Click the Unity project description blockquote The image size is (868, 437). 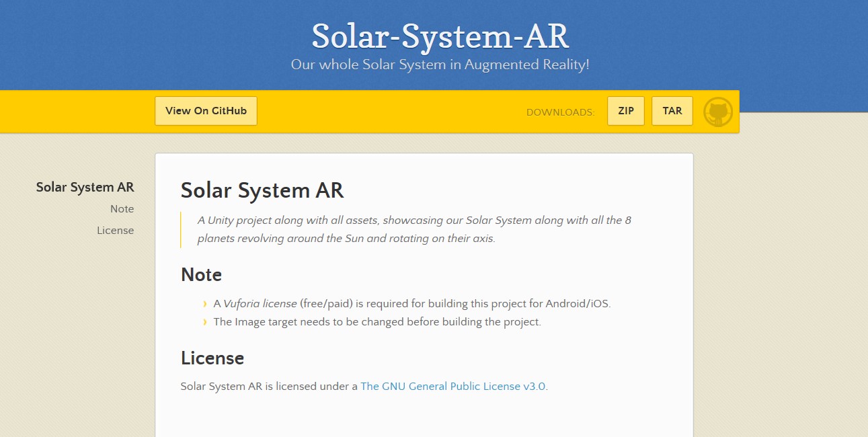click(413, 229)
